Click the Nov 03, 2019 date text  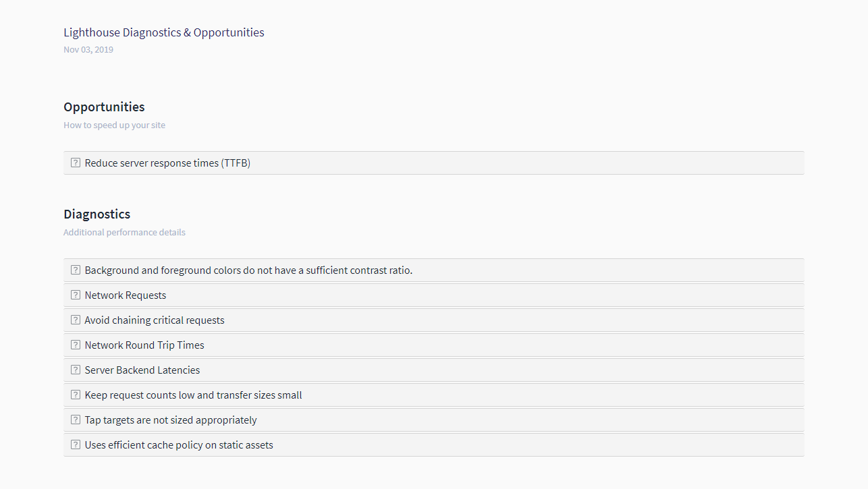pos(88,49)
